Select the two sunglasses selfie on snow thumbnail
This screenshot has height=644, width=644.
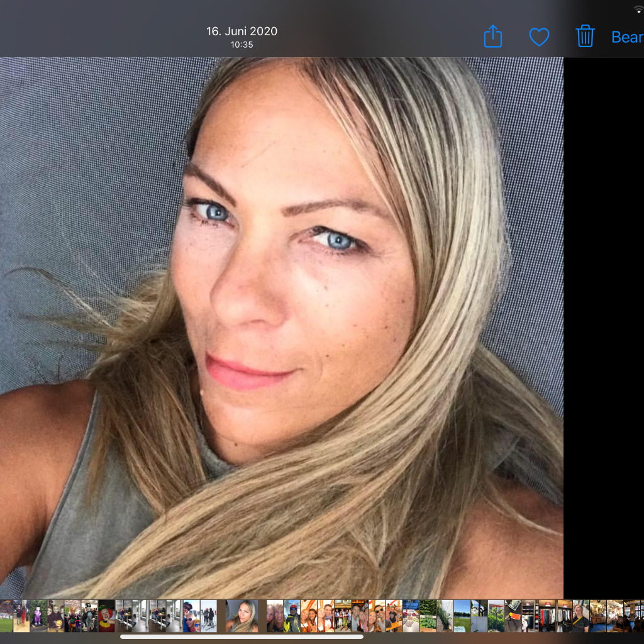tap(191, 616)
